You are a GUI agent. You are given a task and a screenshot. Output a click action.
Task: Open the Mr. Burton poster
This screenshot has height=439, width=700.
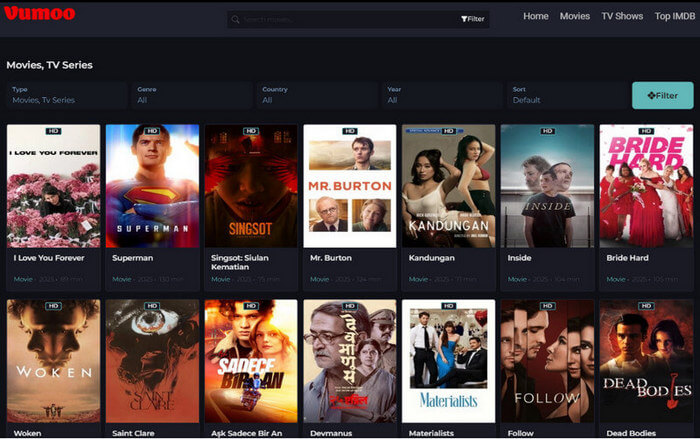pyautogui.click(x=350, y=186)
